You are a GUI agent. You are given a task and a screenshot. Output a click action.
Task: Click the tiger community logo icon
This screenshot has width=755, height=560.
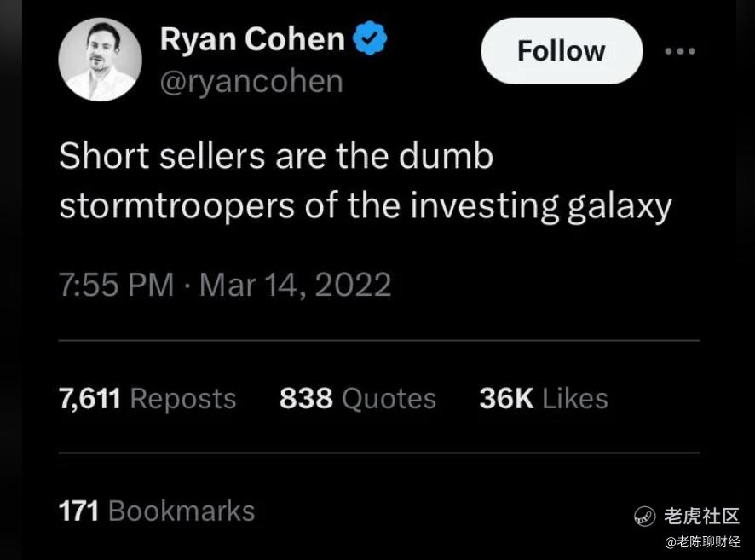point(645,517)
